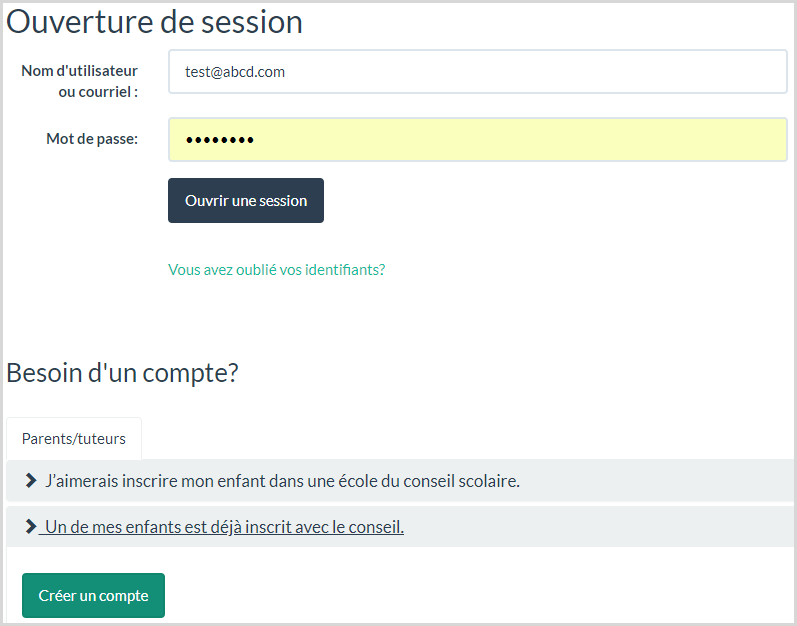Click the word "scolaire" in first accordion row
The width and height of the screenshot is (797, 626).
(x=487, y=481)
